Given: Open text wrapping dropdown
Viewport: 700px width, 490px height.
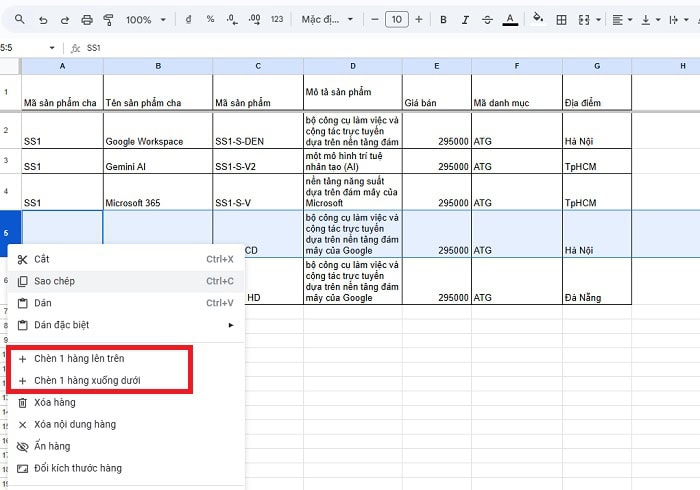Looking at the screenshot, I should (x=679, y=20).
